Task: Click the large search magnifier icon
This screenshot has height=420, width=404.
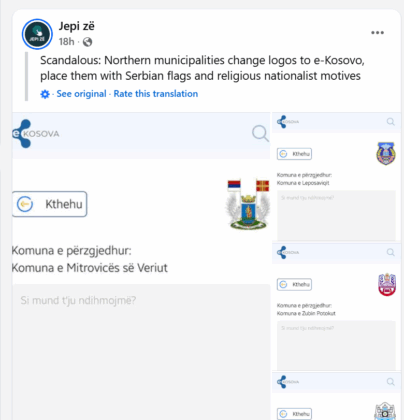Action: [260, 134]
